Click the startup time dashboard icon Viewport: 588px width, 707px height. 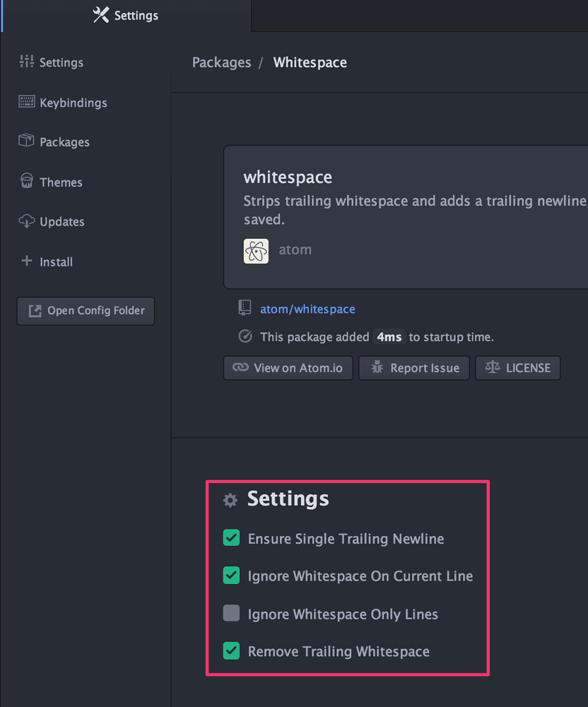coord(245,336)
